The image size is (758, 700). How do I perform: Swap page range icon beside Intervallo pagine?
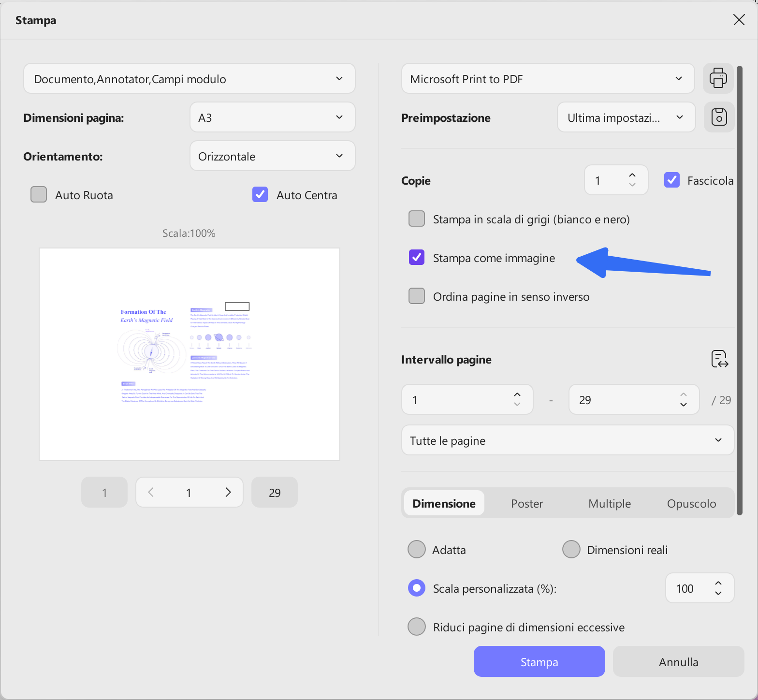(720, 359)
